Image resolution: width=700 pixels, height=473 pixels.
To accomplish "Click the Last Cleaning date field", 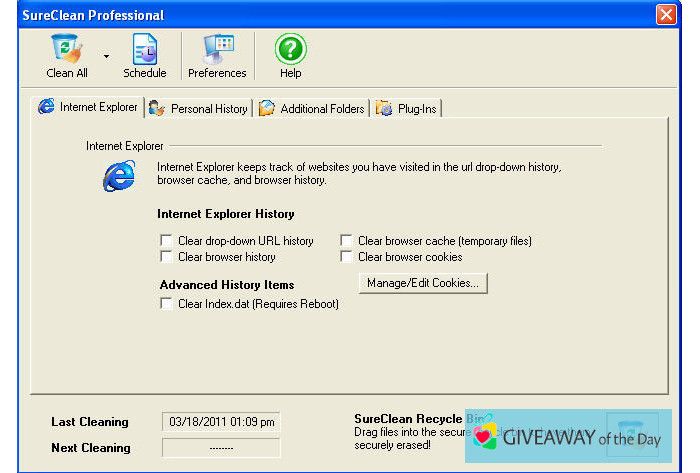I will point(220,422).
